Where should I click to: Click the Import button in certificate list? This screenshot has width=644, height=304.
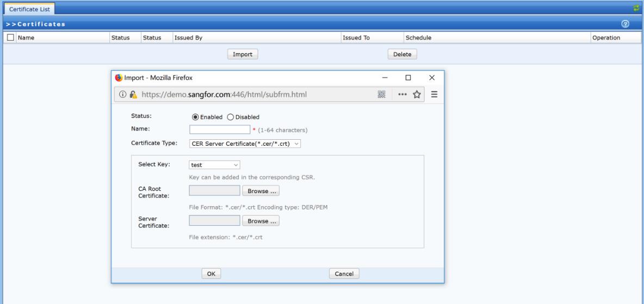point(243,54)
